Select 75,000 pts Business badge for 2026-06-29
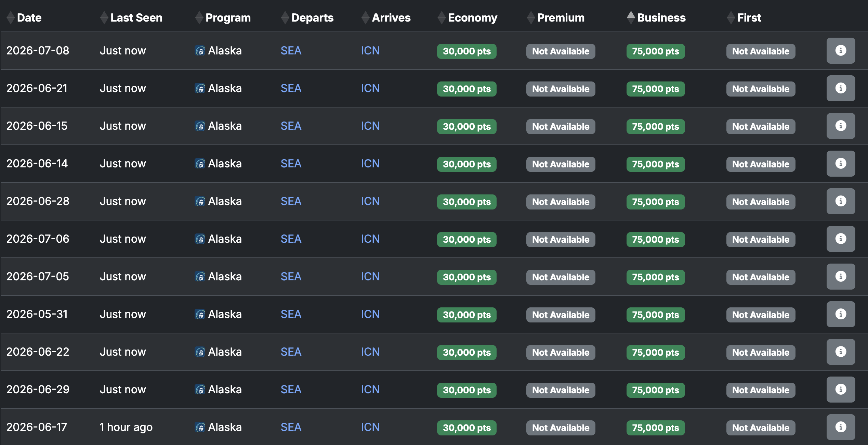Screen dimensions: 868x445 tap(655, 390)
